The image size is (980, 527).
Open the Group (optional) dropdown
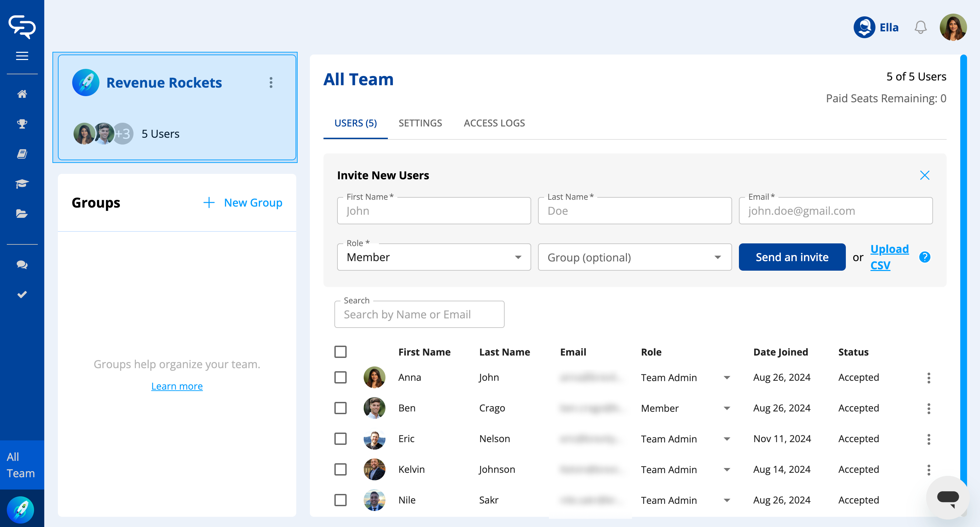634,257
